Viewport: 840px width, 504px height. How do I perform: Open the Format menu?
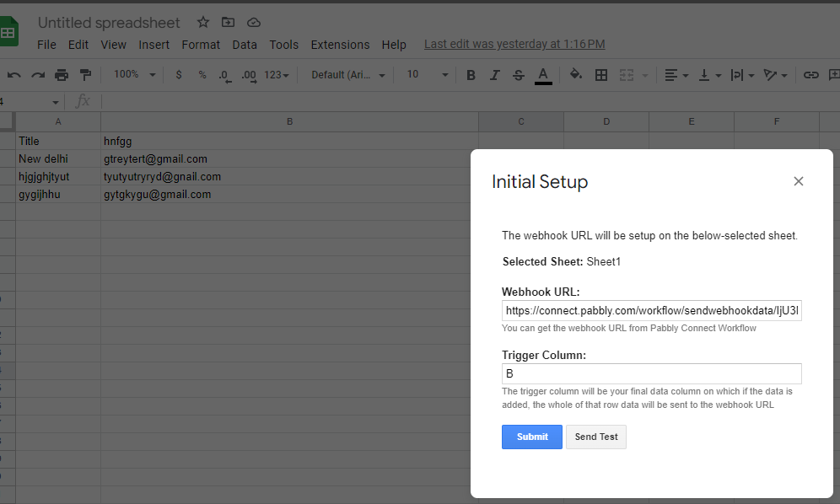[x=201, y=45]
